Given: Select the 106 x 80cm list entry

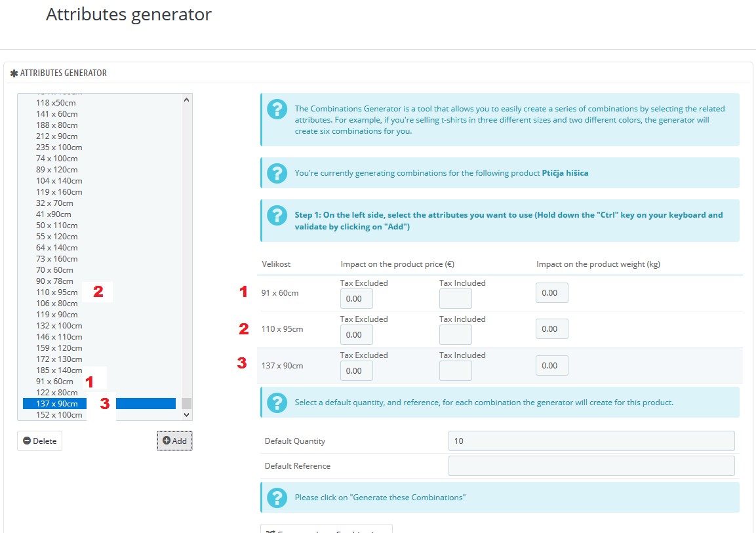Looking at the screenshot, I should point(56,303).
